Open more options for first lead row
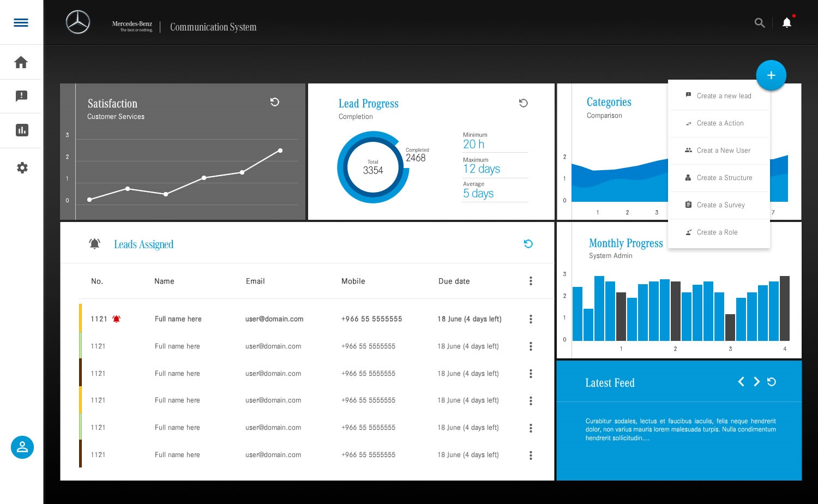Screen dimensions: 818x504 (531, 319)
